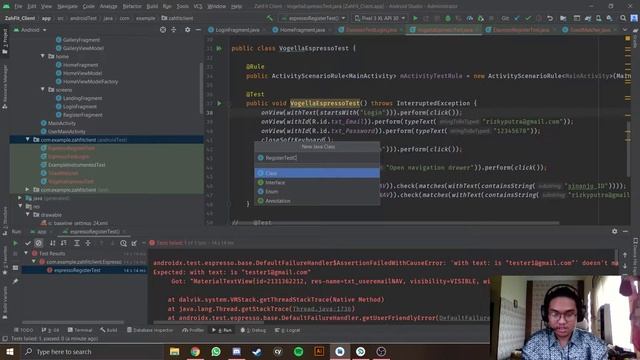The image size is (640, 360).
Task: Collapse com.example.zahfitclient androidTest package
Action: tap(28, 140)
